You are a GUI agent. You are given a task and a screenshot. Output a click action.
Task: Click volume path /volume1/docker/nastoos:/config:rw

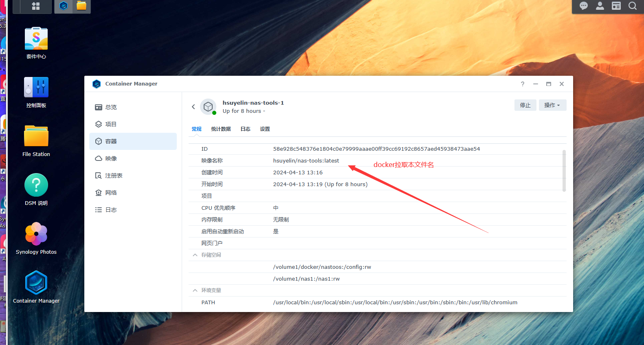[322, 267]
